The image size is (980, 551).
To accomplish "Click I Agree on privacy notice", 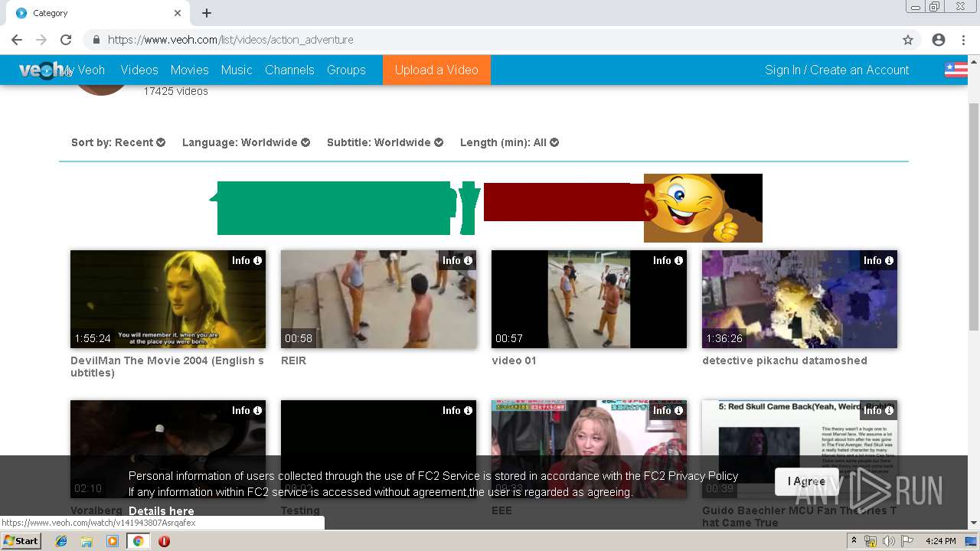I will [x=806, y=481].
